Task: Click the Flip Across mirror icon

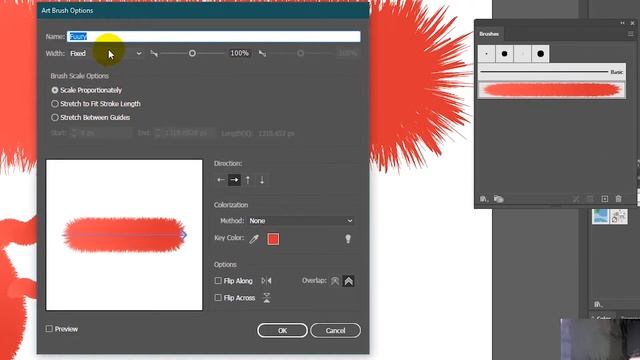Action: pos(267,298)
